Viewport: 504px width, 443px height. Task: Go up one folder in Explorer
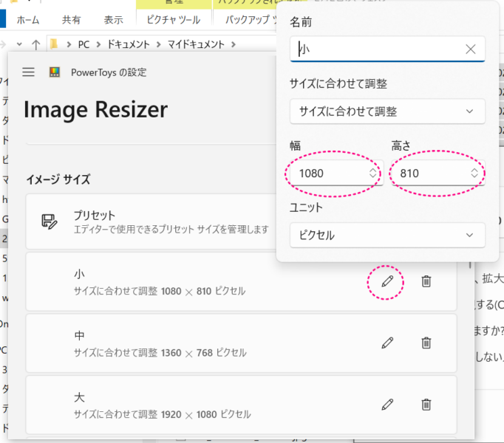pos(35,44)
